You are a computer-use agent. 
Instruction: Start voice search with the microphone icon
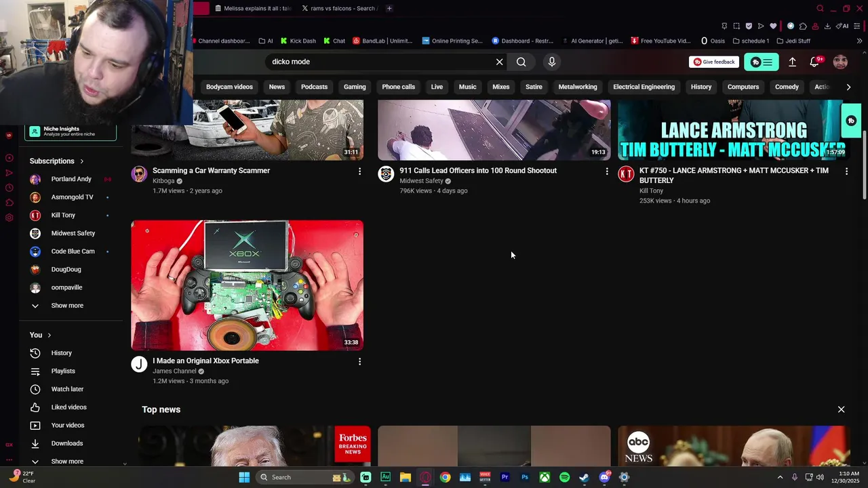coord(552,62)
